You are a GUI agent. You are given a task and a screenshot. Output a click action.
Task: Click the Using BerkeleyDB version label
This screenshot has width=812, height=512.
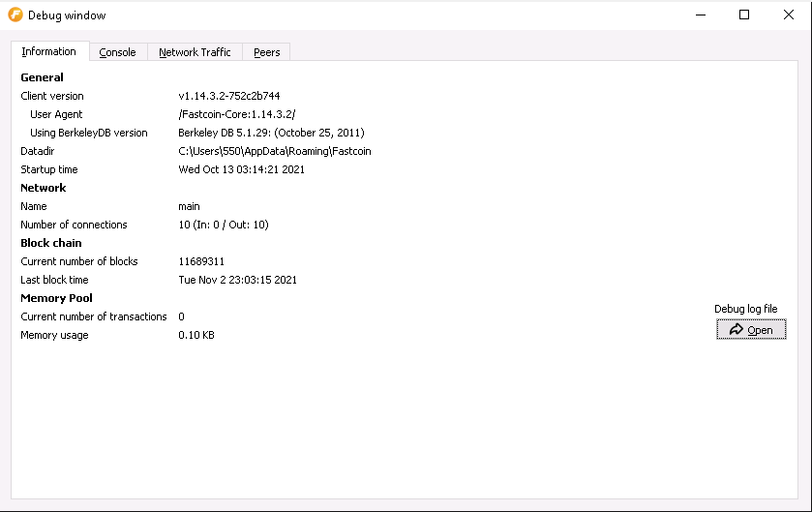coord(88,133)
